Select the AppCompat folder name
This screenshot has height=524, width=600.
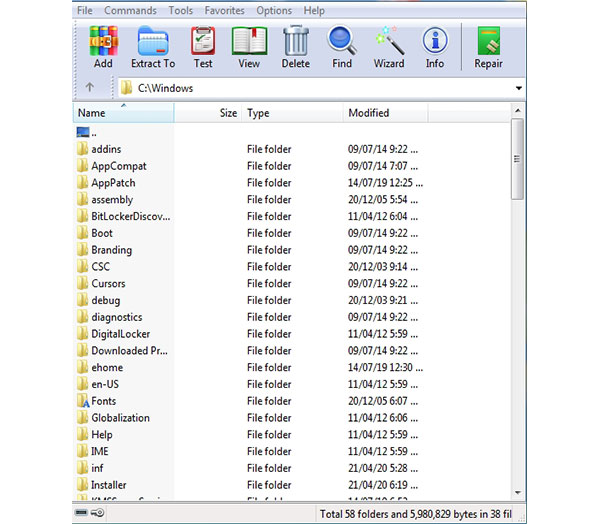[x=119, y=166]
